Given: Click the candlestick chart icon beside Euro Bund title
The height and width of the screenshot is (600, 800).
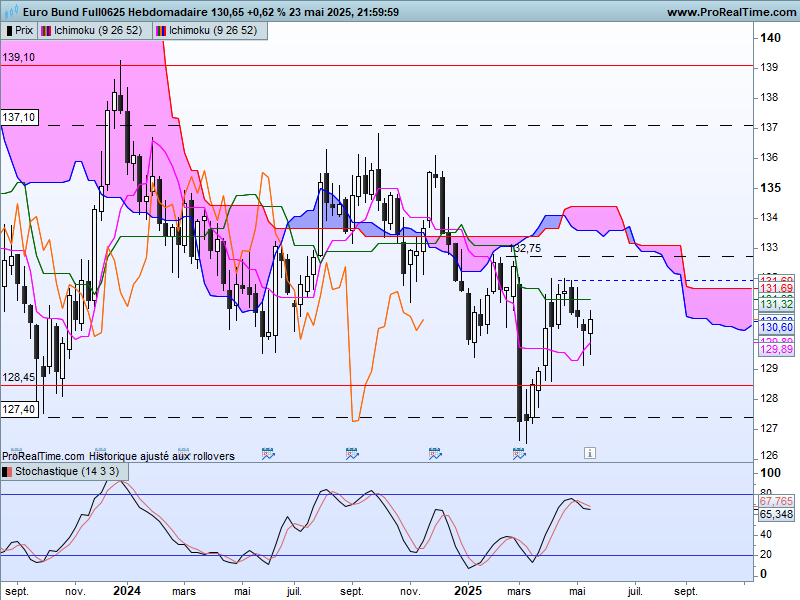Looking at the screenshot, I should tap(11, 11).
